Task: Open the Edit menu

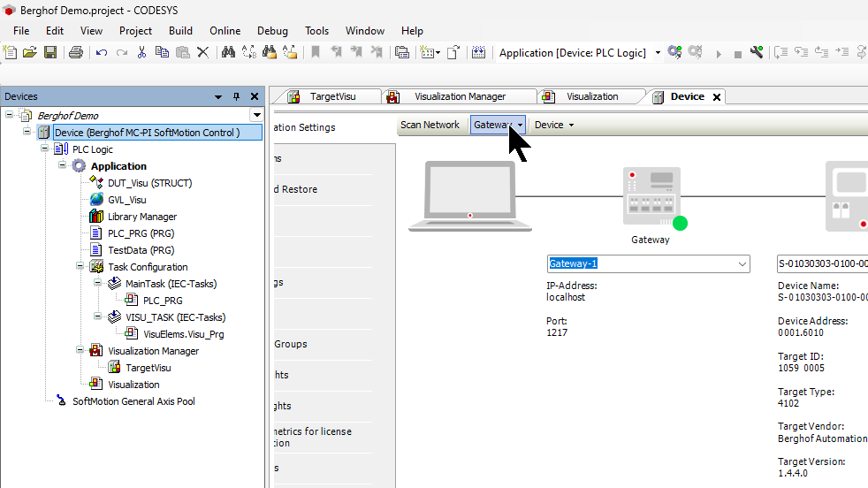Action: tap(54, 31)
